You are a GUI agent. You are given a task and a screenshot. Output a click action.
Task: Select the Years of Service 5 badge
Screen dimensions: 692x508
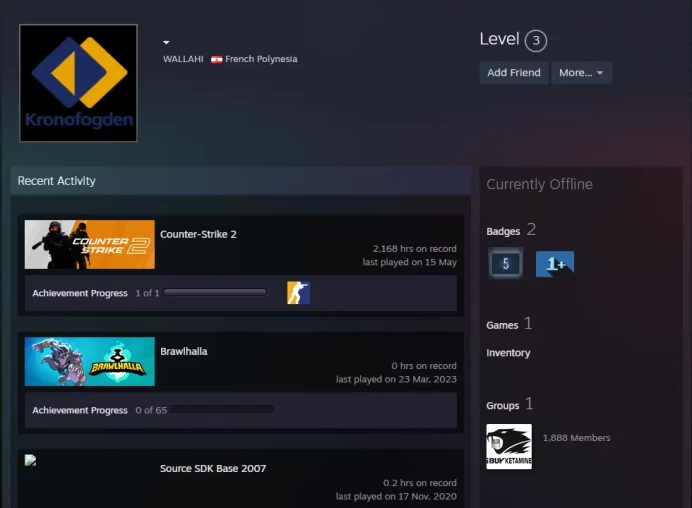(x=506, y=263)
